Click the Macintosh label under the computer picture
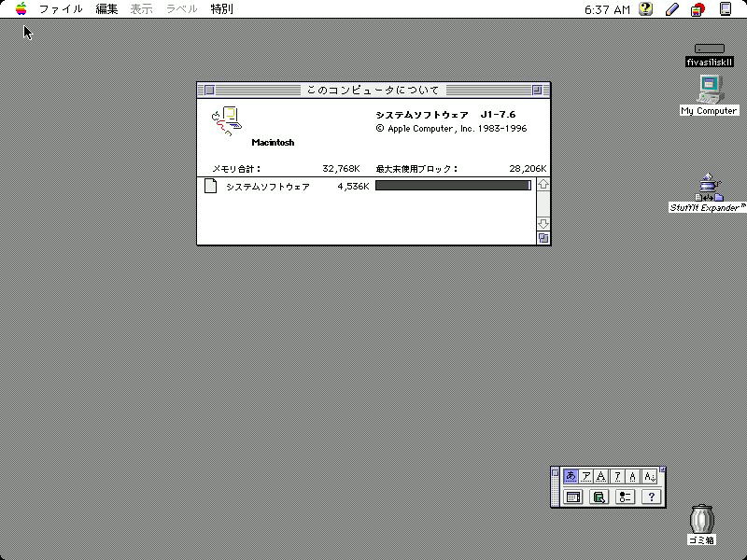 (273, 143)
